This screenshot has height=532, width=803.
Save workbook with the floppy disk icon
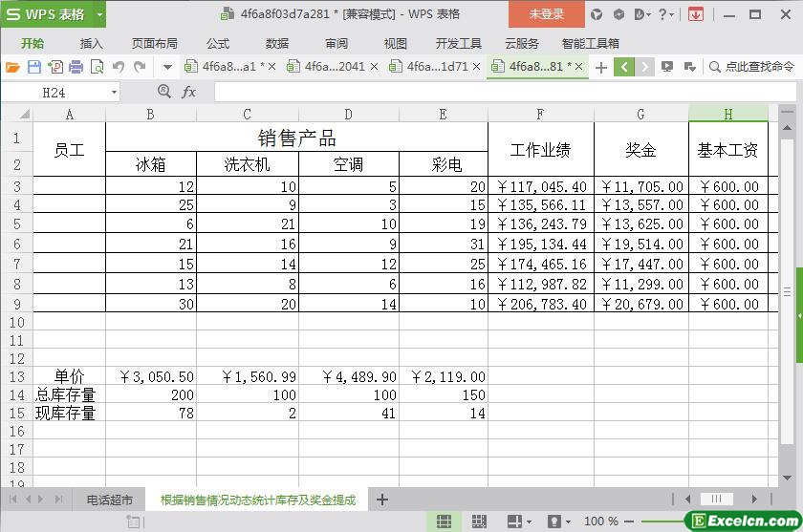(33, 67)
